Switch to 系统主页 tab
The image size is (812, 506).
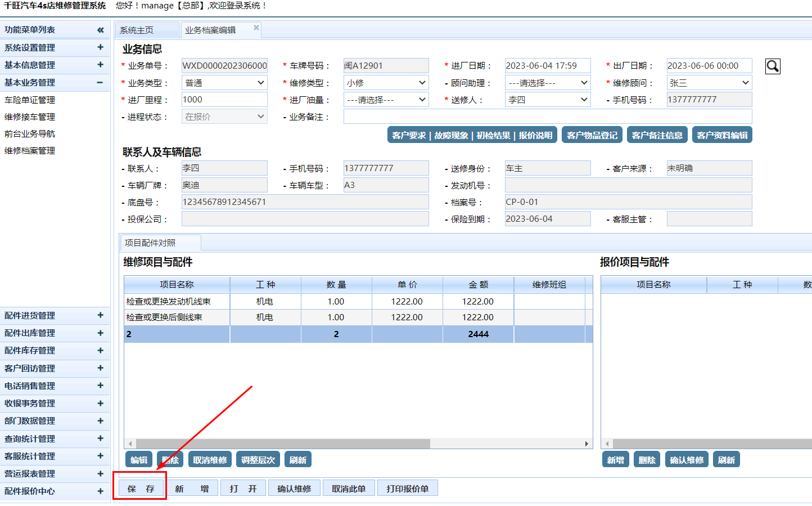[147, 30]
